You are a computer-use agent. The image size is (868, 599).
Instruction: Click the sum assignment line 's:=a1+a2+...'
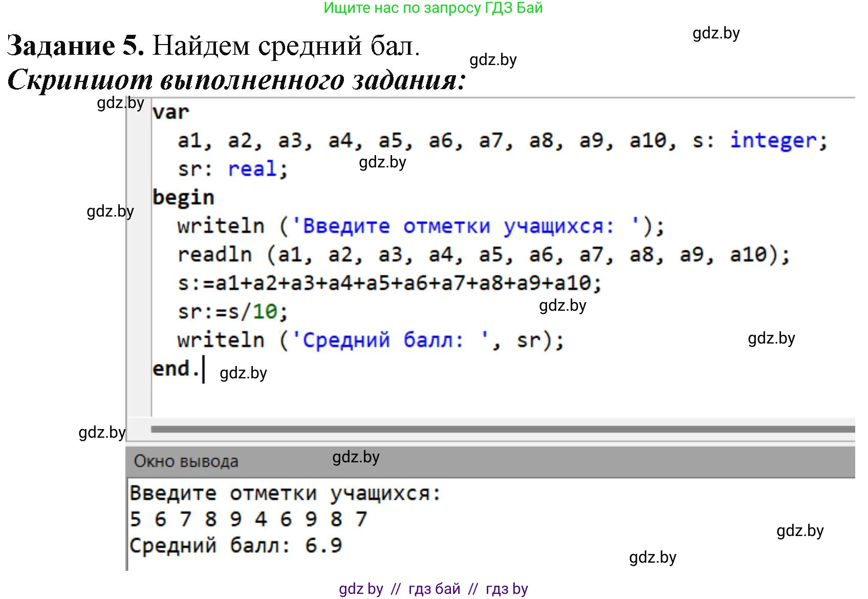[389, 283]
